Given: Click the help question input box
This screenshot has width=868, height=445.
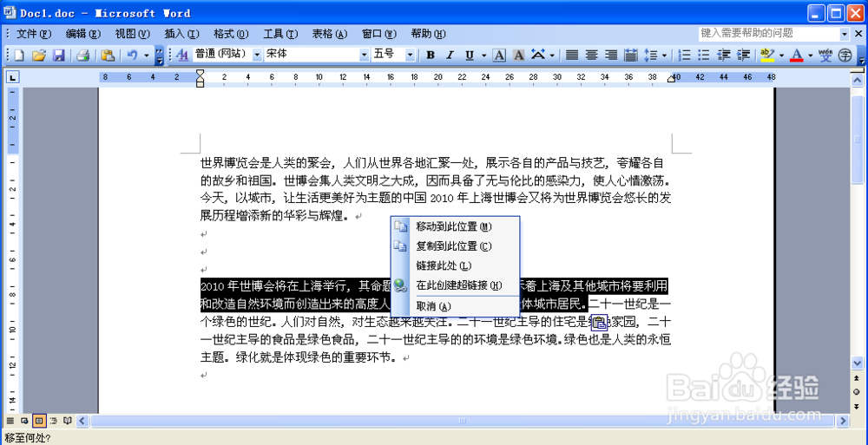Looking at the screenshot, I should pyautogui.click(x=768, y=34).
